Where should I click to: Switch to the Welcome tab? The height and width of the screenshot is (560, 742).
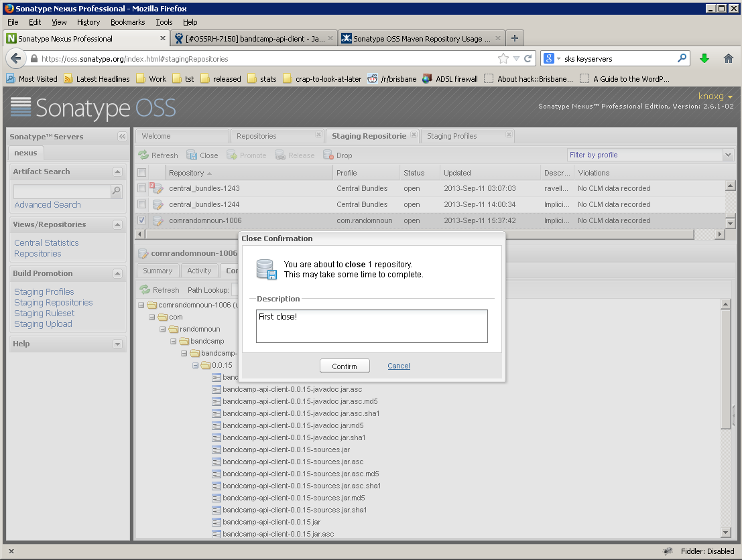(x=182, y=136)
